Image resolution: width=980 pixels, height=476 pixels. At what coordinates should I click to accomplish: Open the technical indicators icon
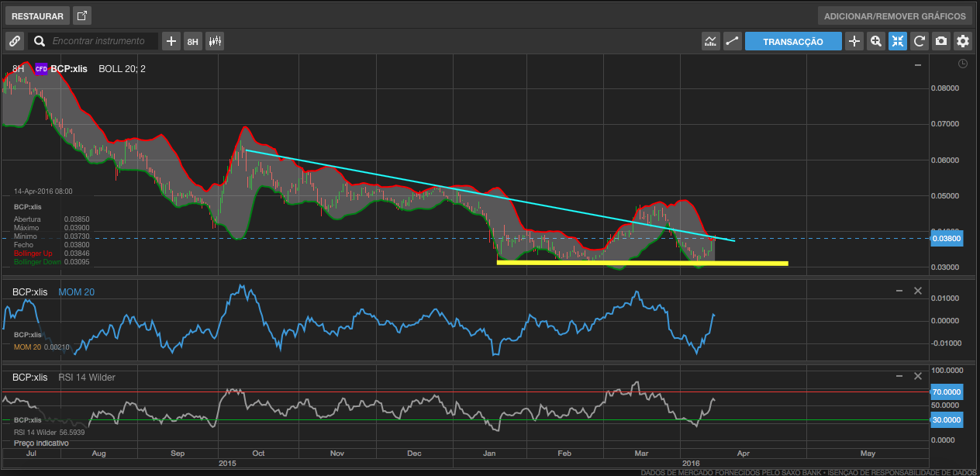710,41
